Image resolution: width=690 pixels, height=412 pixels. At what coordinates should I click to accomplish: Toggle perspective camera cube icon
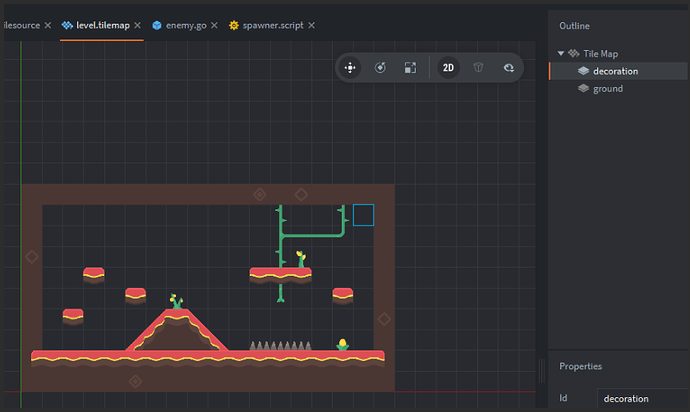coord(478,68)
